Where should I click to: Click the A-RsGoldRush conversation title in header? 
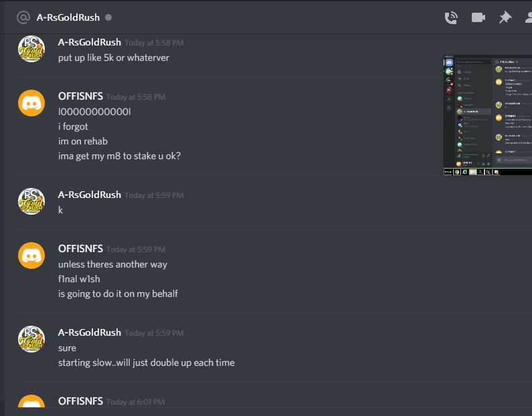pos(68,17)
